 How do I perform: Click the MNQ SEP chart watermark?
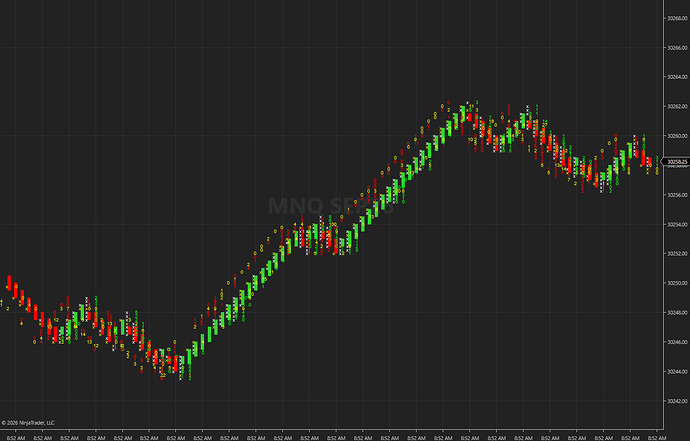(331, 206)
